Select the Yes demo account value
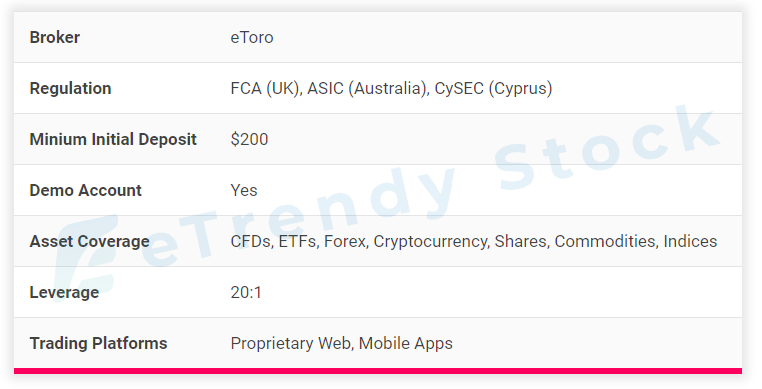Viewport: 762px width, 389px height. click(244, 190)
